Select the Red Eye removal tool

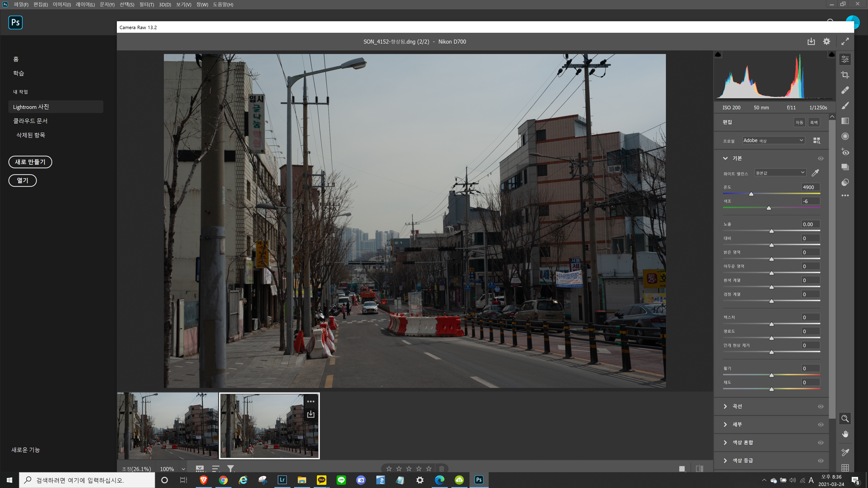(x=845, y=152)
